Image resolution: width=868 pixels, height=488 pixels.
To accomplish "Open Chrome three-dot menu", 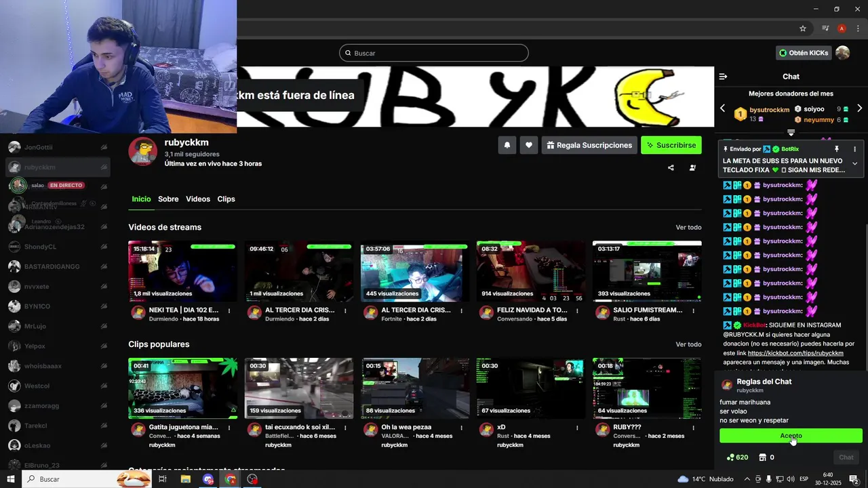I will 858,28.
